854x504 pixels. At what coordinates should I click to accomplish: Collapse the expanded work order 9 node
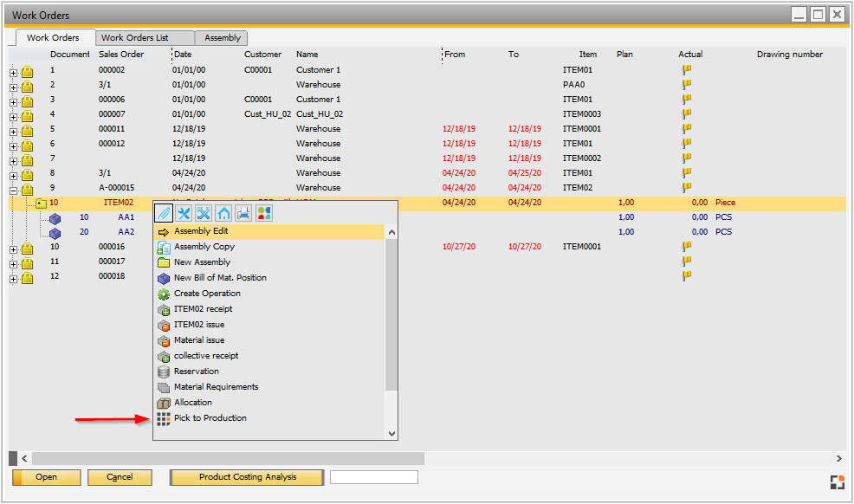(13, 189)
